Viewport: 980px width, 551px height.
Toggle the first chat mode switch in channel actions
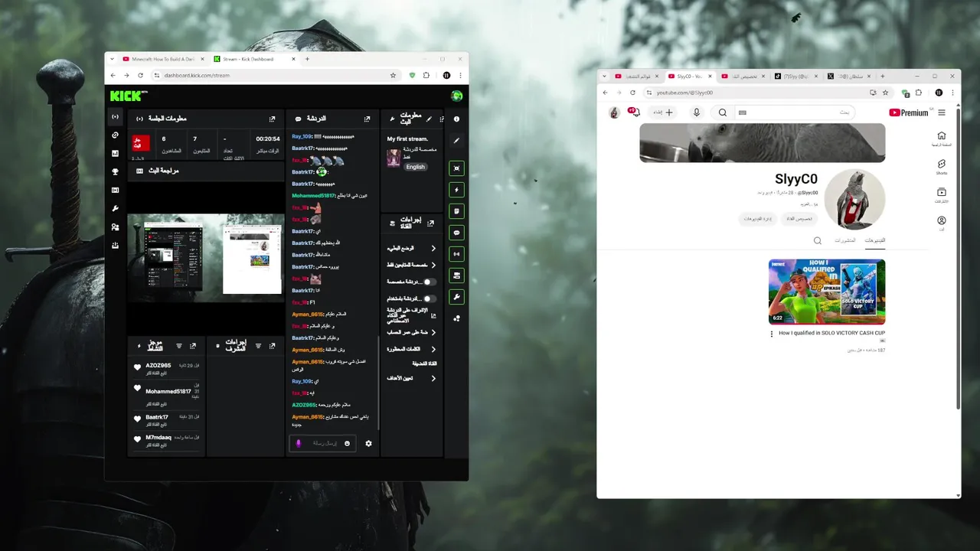click(x=430, y=282)
